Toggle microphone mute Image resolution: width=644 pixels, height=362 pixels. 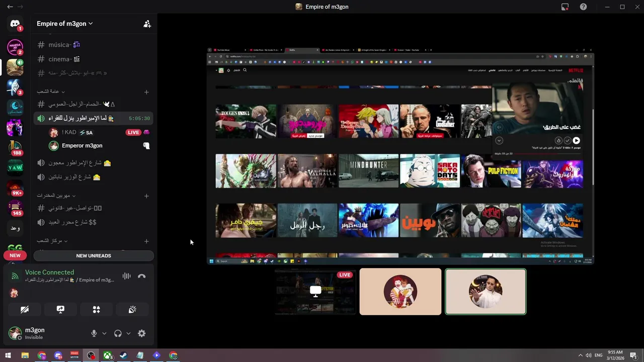(94, 333)
